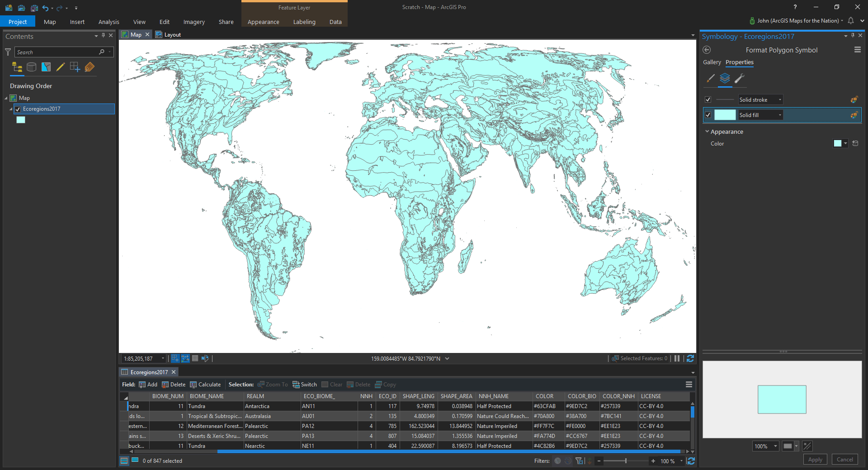Image resolution: width=868 pixels, height=470 pixels.
Task: Uncheck the Solid fill layer checkbox
Action: [x=708, y=115]
